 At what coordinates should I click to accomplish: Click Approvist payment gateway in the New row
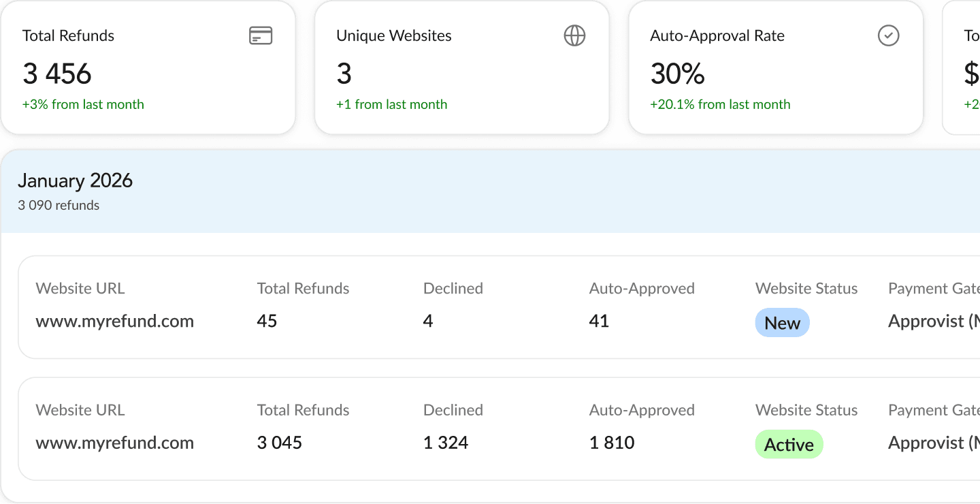click(x=934, y=321)
